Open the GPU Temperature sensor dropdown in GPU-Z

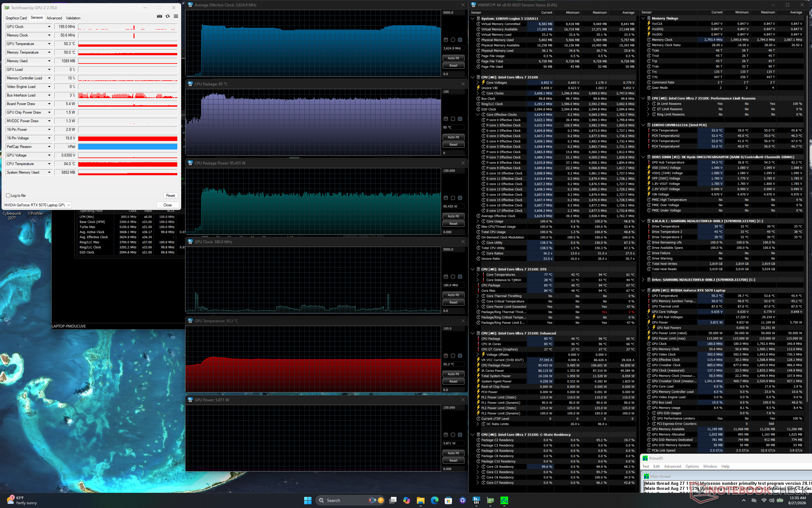(x=49, y=44)
